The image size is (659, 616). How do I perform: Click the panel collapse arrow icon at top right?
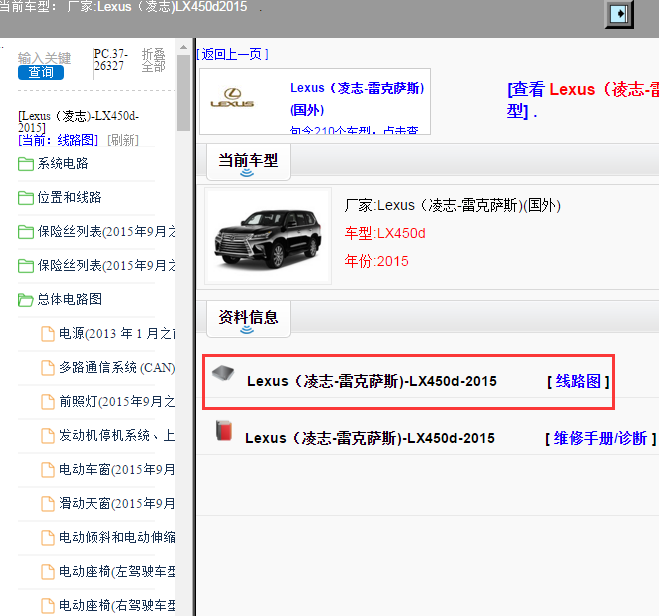[619, 14]
